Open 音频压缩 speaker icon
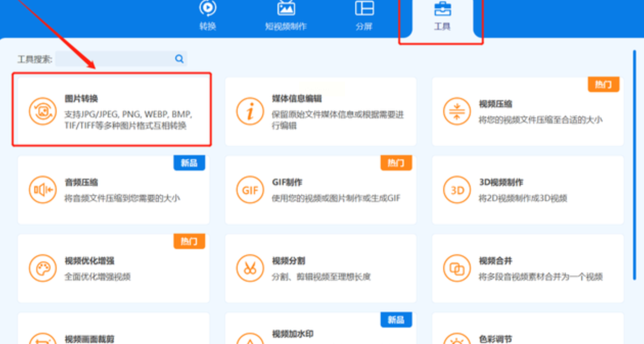Viewport: 644px width, 344px height. pyautogui.click(x=43, y=190)
